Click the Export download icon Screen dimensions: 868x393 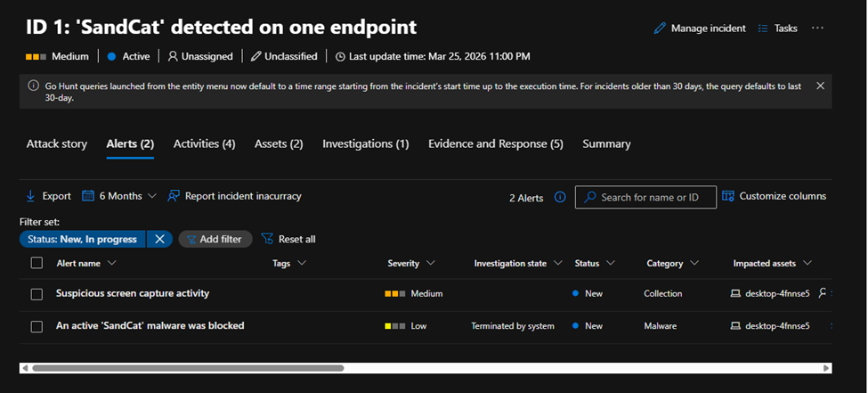point(30,196)
